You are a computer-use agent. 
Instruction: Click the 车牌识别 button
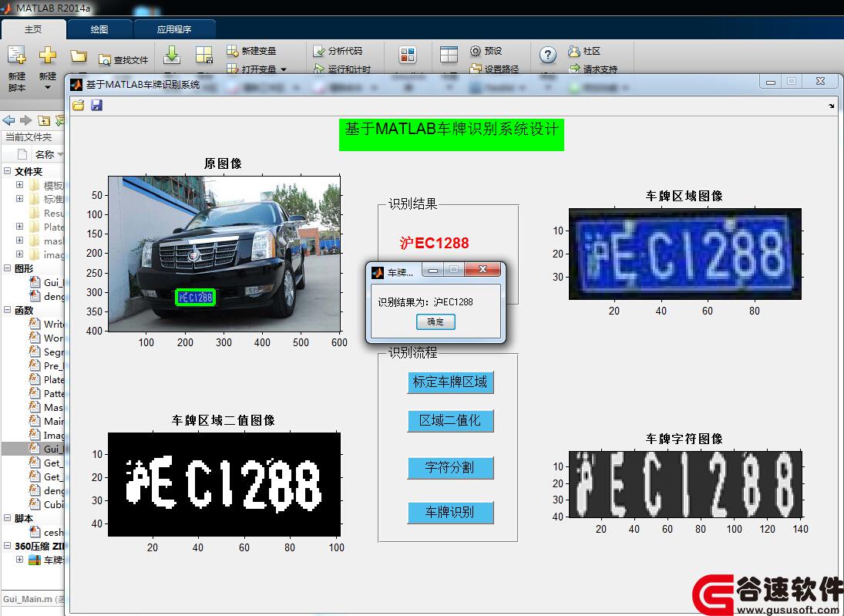[x=450, y=512]
